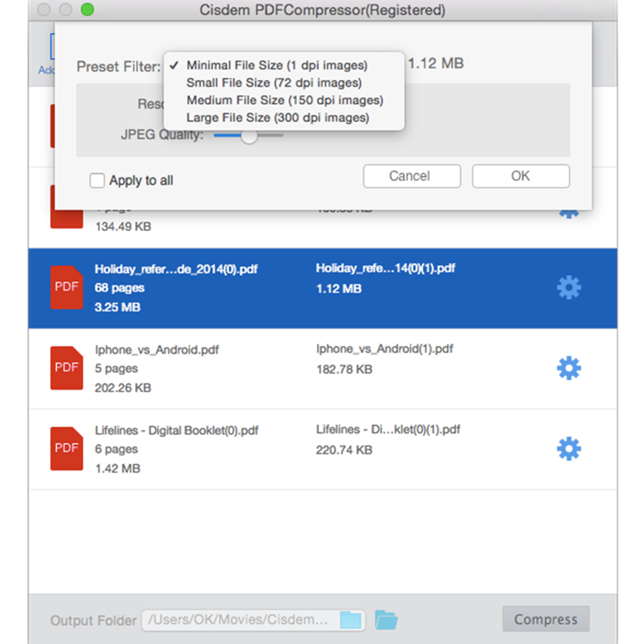Enable the Apply to all checkbox
This screenshot has width=644, height=644.
[x=97, y=180]
